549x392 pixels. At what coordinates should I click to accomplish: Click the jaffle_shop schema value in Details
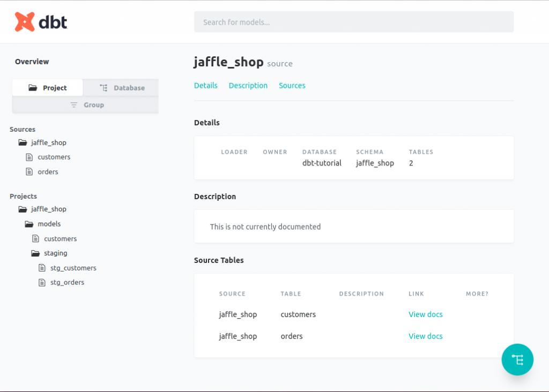coord(375,163)
